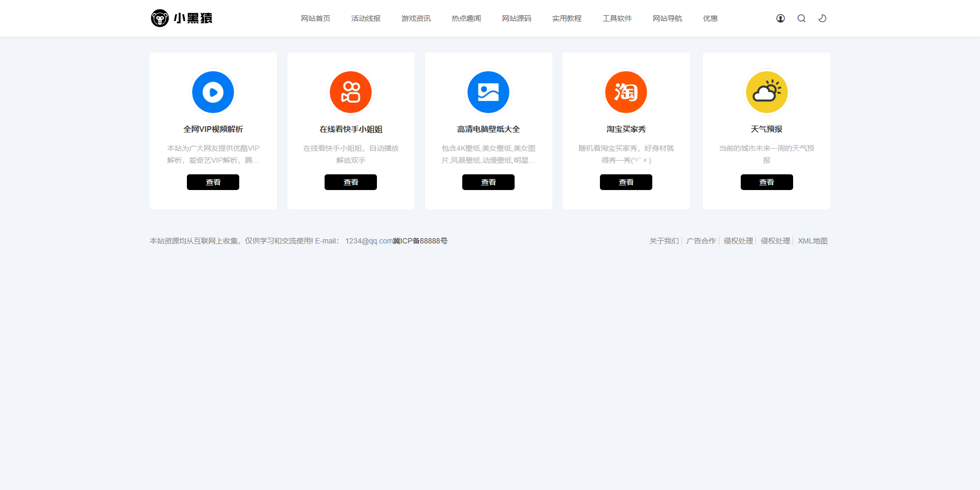This screenshot has height=490, width=980.
Task: Click the user account icon
Action: pos(780,18)
